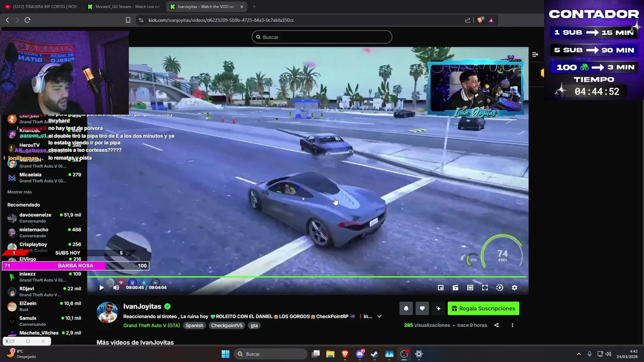Open OBS Studio from the taskbar

[x=404, y=354]
